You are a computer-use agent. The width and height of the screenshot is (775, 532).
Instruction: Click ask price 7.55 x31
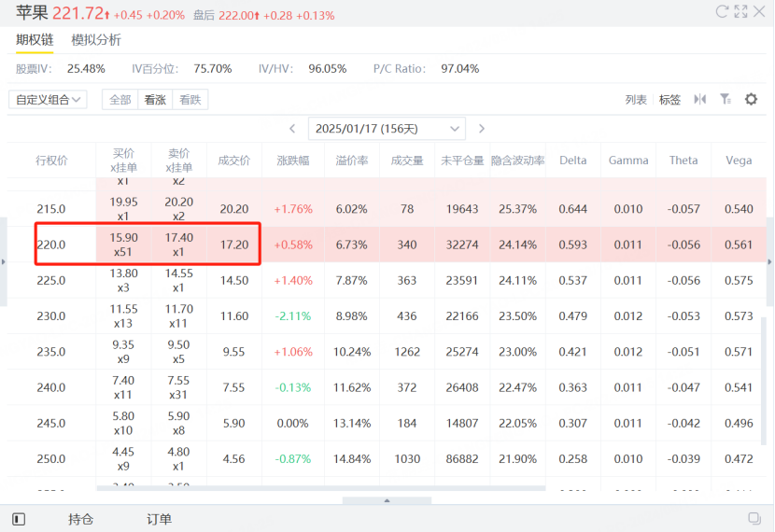[x=179, y=387]
